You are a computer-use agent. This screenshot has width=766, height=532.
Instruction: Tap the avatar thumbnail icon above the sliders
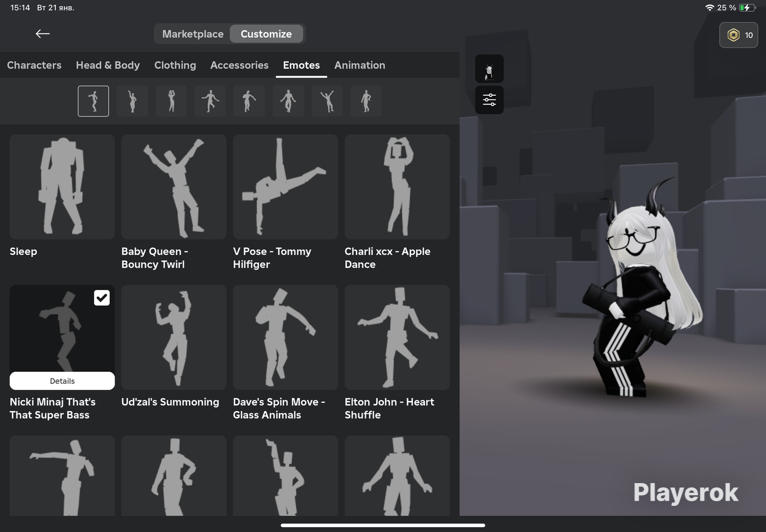(x=489, y=69)
